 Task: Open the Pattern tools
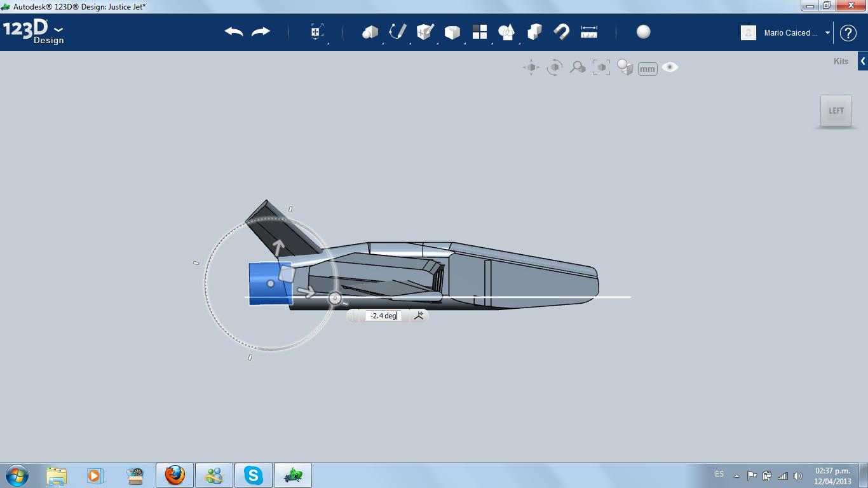coord(479,32)
